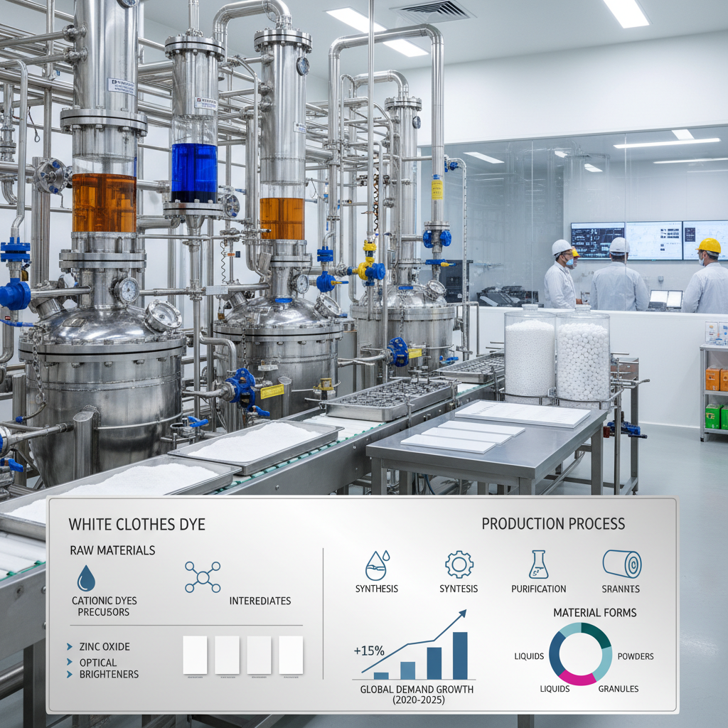Select the roll icon above Srannts
728x728 pixels.
[x=622, y=564]
